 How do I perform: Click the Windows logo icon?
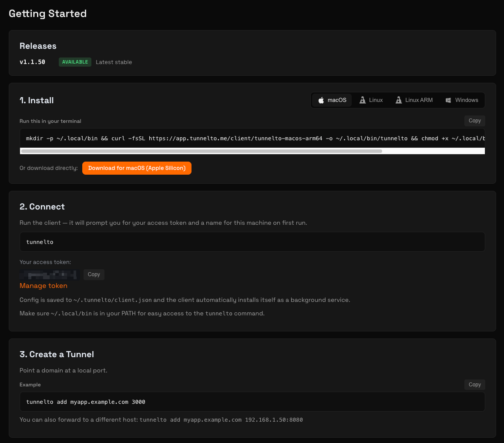click(x=447, y=100)
